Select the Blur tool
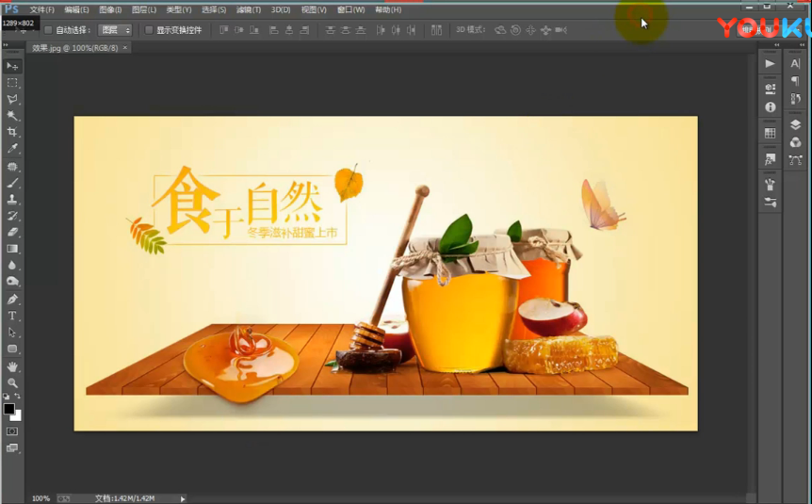 pyautogui.click(x=12, y=266)
